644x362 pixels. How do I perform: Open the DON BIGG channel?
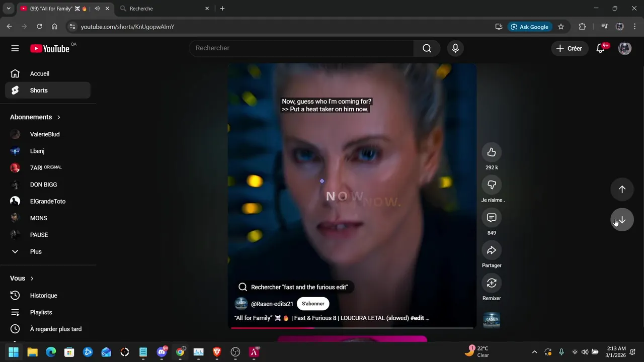[x=48, y=185]
